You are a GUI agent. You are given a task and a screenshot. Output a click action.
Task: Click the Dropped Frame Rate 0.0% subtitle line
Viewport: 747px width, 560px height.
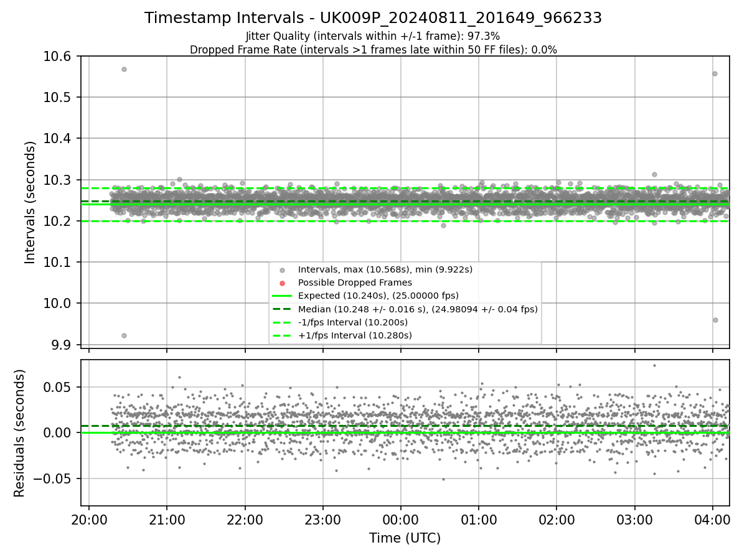click(373, 50)
